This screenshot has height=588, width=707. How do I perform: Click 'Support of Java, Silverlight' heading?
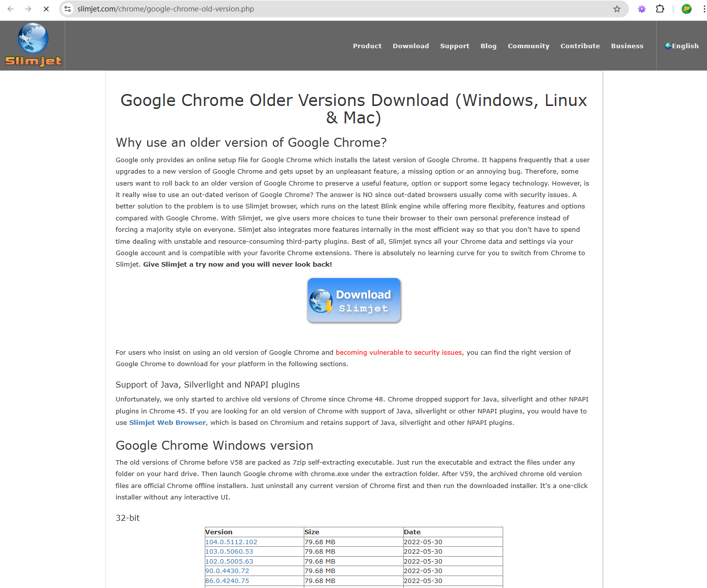click(208, 385)
